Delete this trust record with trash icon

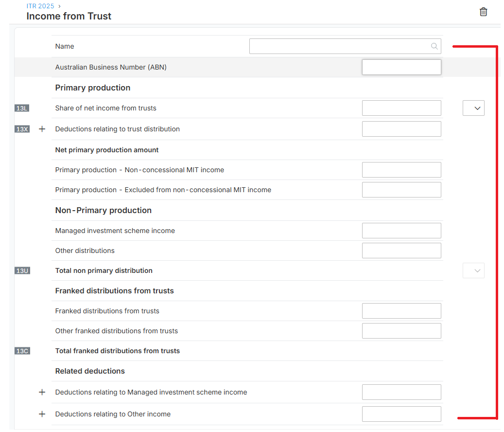pyautogui.click(x=483, y=12)
